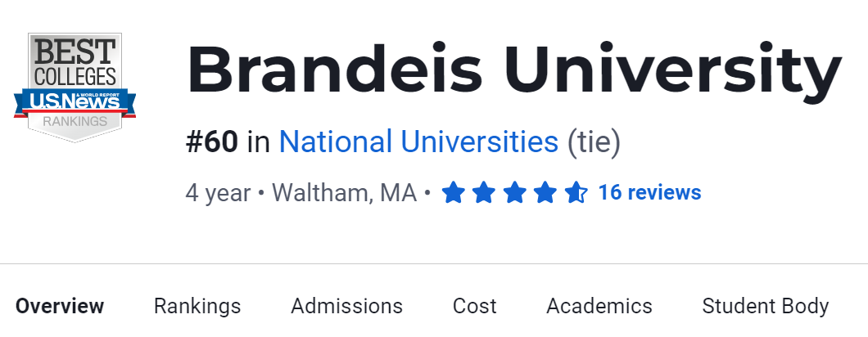
Task: Open the Rankings tab
Action: (x=197, y=306)
